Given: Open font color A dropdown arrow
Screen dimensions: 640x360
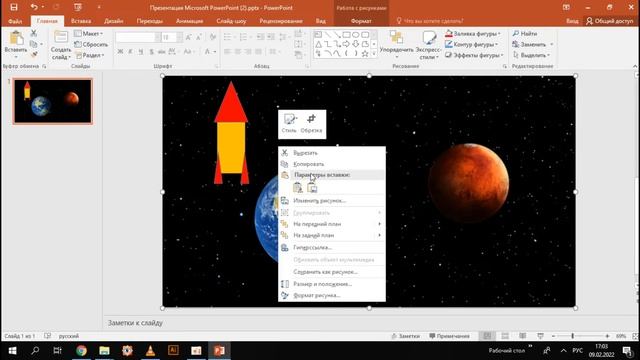Looking at the screenshot, I should click(215, 51).
